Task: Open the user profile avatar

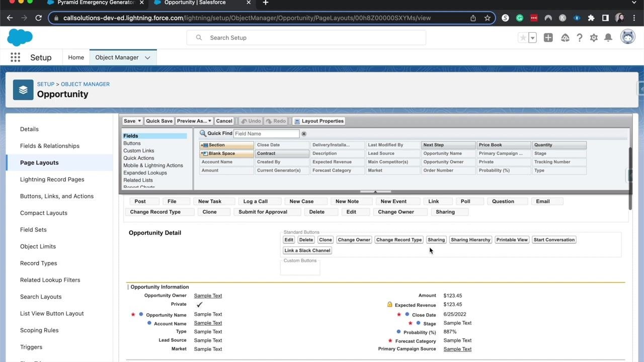Action: (627, 37)
